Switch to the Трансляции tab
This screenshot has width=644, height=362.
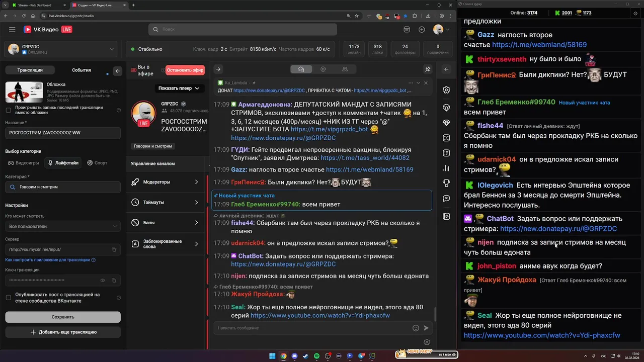(30, 70)
